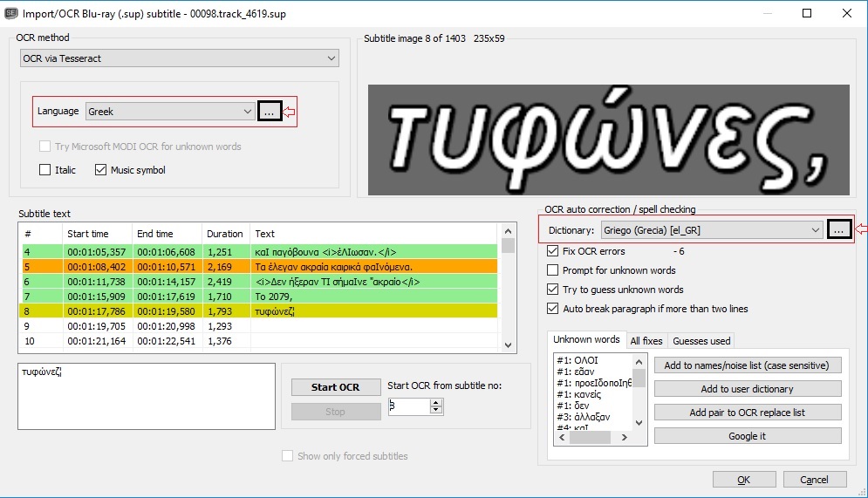Click the Duration column header
This screenshot has width=868, height=498.
coord(226,234)
